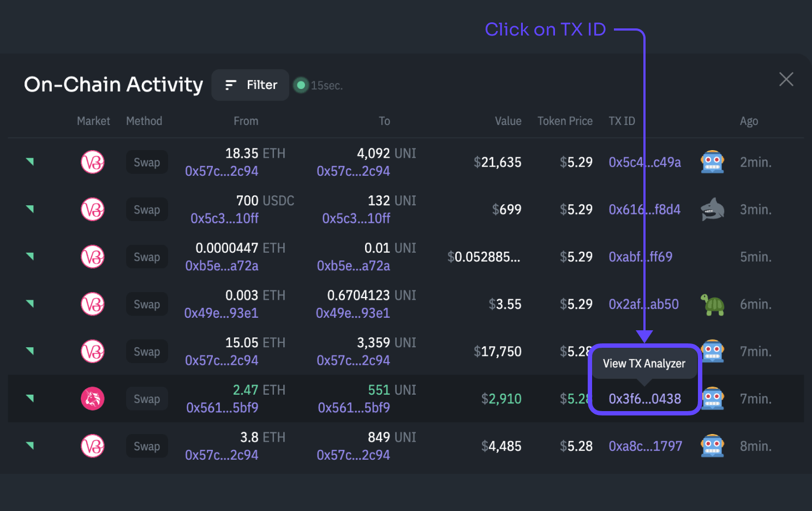Click the green arrow on the $699 row
812x511 pixels.
click(30, 209)
